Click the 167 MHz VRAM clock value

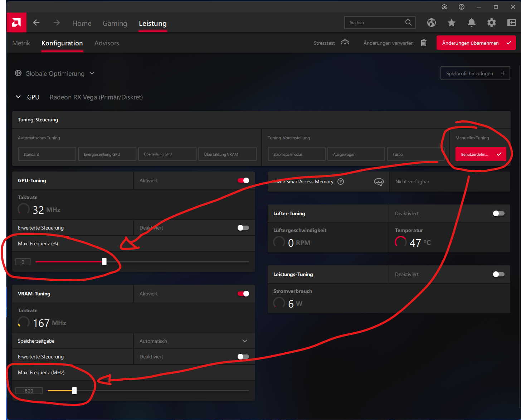click(x=49, y=323)
